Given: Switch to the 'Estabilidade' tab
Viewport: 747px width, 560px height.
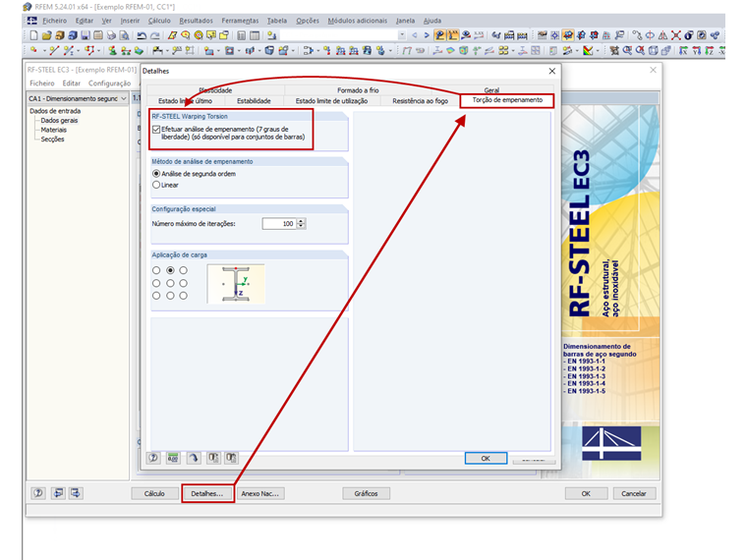Looking at the screenshot, I should click(x=254, y=101).
